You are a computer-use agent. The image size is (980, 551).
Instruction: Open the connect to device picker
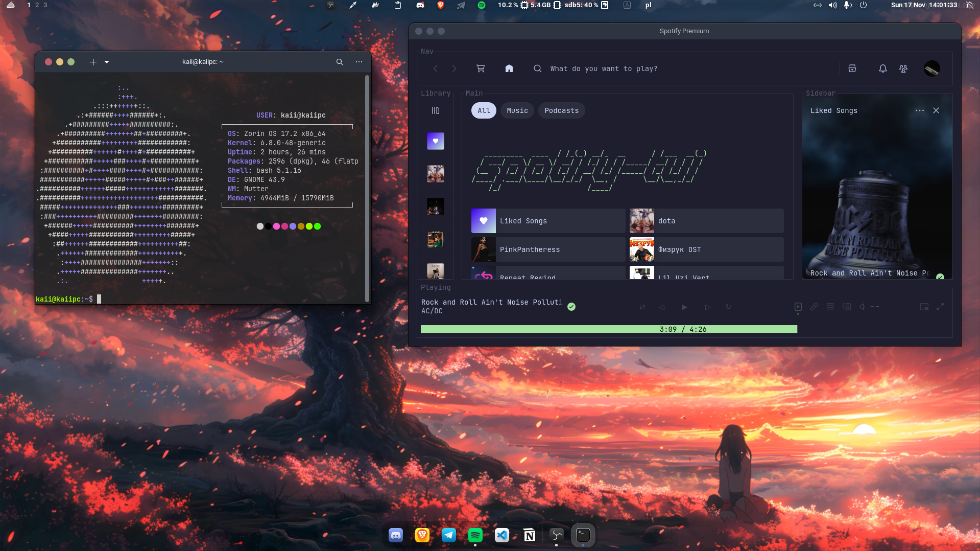847,307
